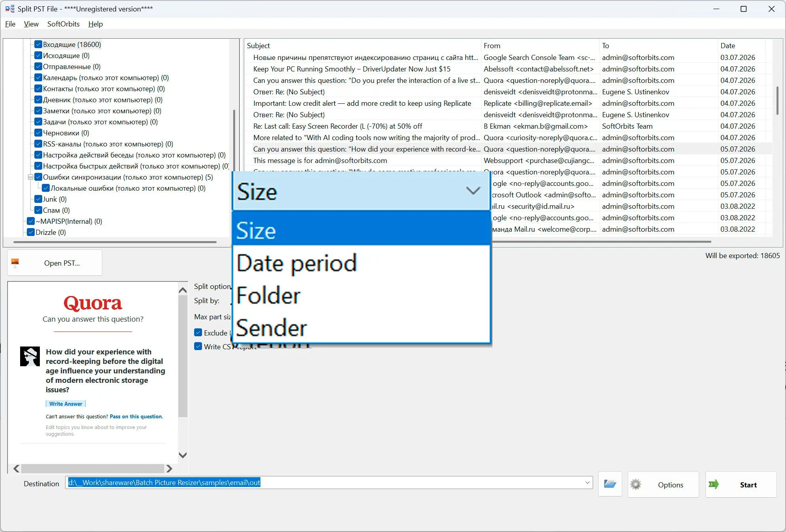Uncheck the Исходящие (0) folder checkbox
Viewport: 786px width, 532px height.
pyautogui.click(x=38, y=55)
